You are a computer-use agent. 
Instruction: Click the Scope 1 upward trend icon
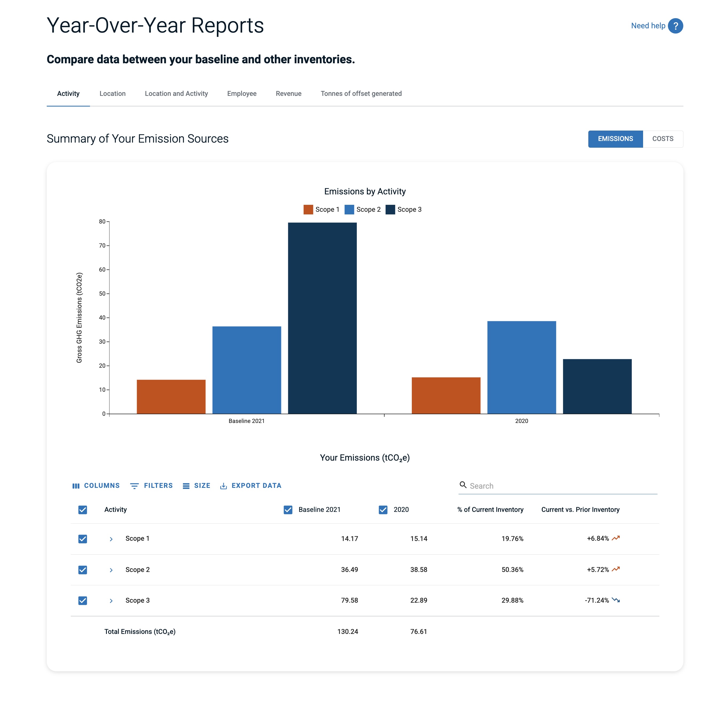pos(616,538)
